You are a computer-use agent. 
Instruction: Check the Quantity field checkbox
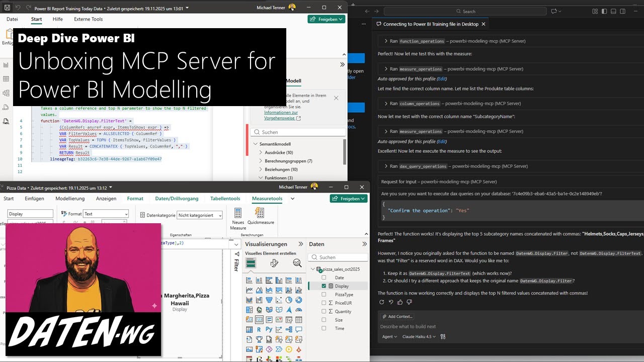tap(324, 311)
